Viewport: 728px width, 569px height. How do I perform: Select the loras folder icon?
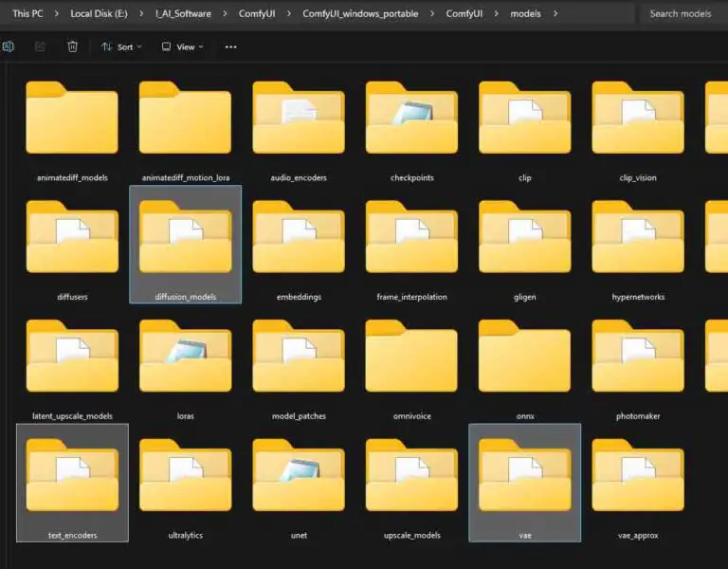(x=185, y=356)
